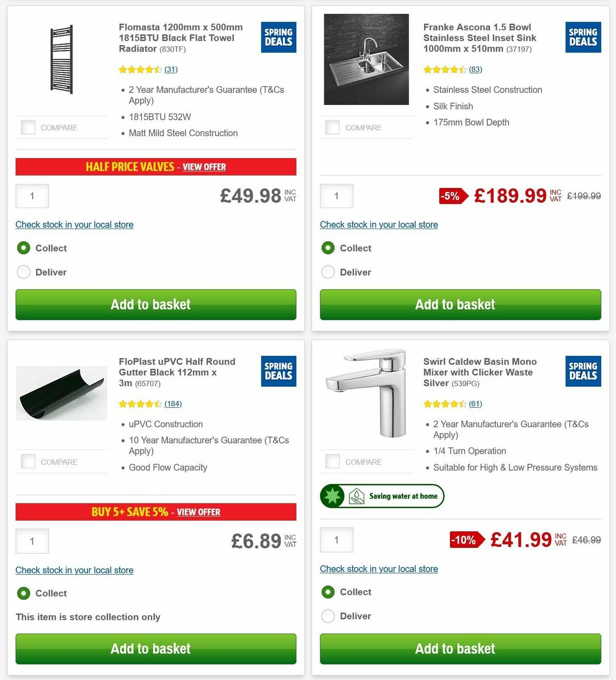
Task: Click Check stock in your local store for the sink
Action: 379,224
